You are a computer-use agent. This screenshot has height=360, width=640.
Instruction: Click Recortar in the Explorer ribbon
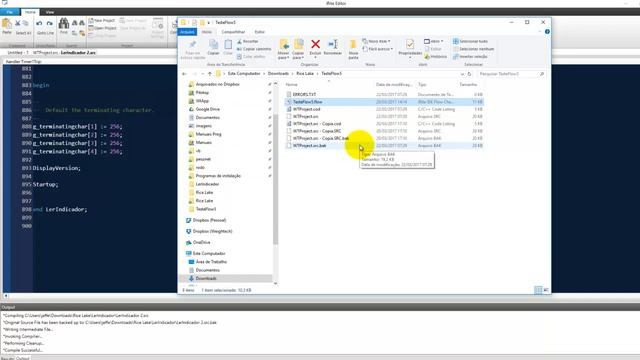tap(247, 41)
